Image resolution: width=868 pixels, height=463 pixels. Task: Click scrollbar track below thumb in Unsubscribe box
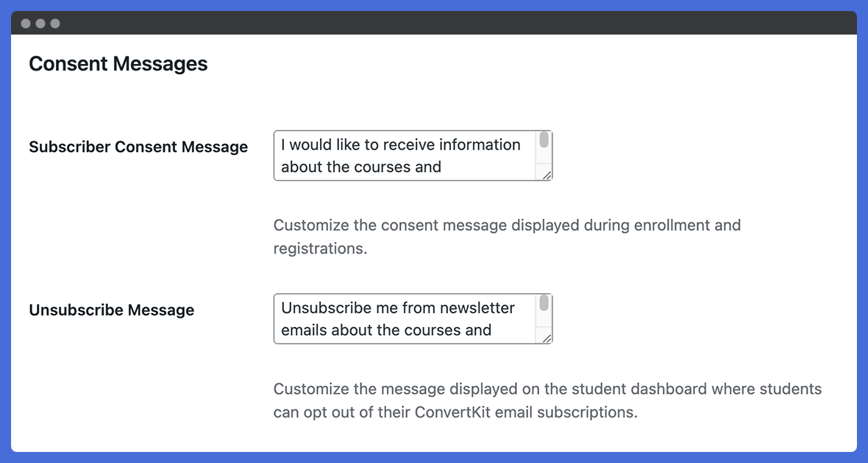(544, 320)
